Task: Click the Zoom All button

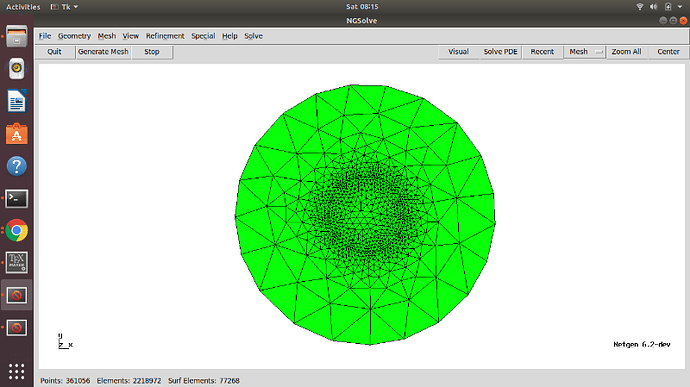Action: pyautogui.click(x=626, y=52)
